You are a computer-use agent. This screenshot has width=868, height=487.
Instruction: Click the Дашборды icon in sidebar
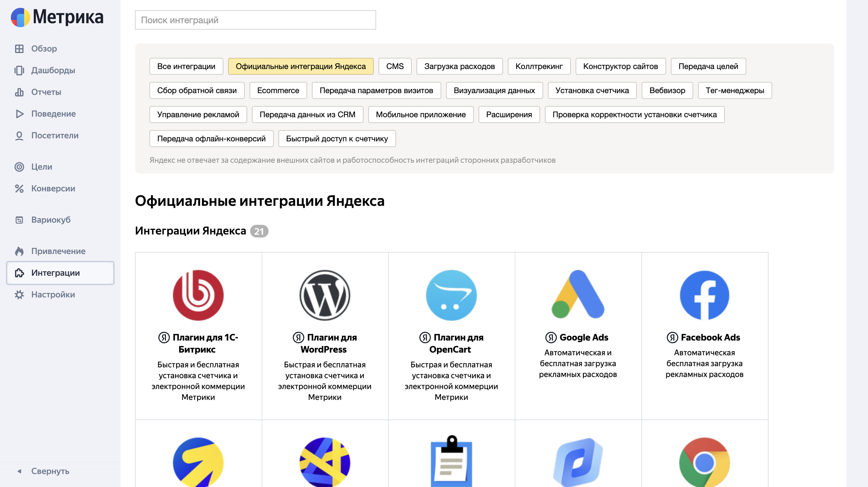point(19,71)
